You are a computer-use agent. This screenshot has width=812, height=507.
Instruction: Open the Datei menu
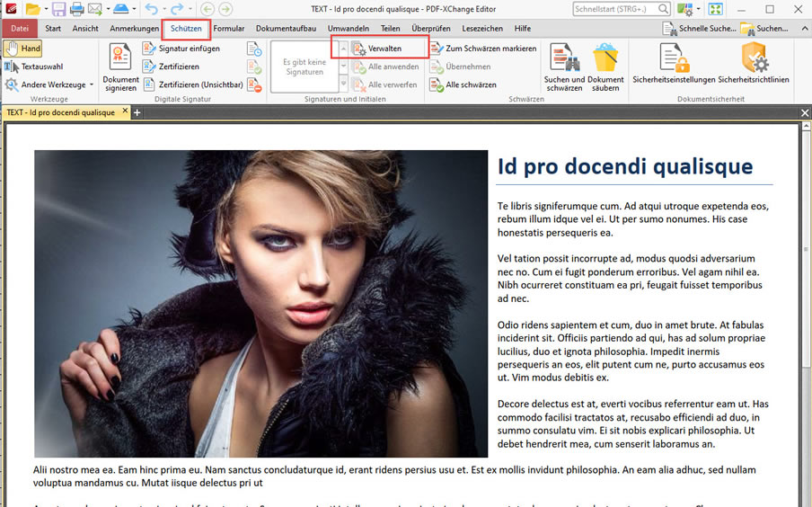(20, 29)
